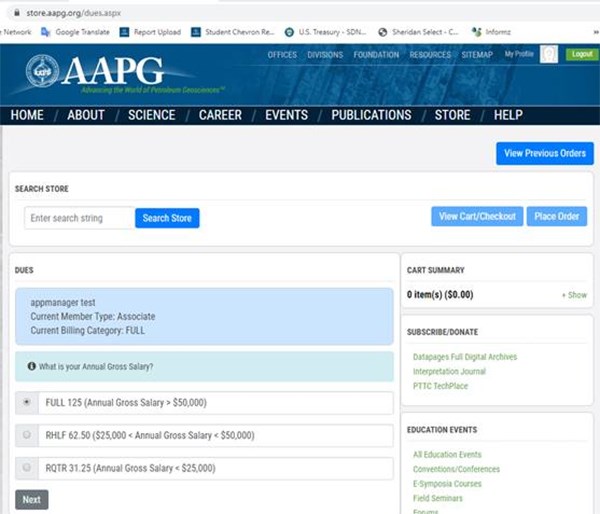Select FULL 125 salary option

pyautogui.click(x=26, y=402)
